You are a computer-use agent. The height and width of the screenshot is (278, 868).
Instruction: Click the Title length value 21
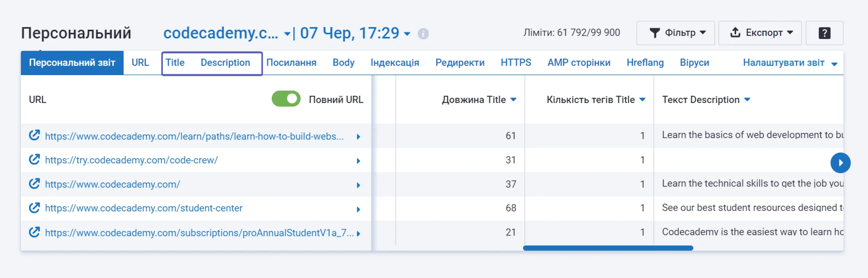[510, 232]
